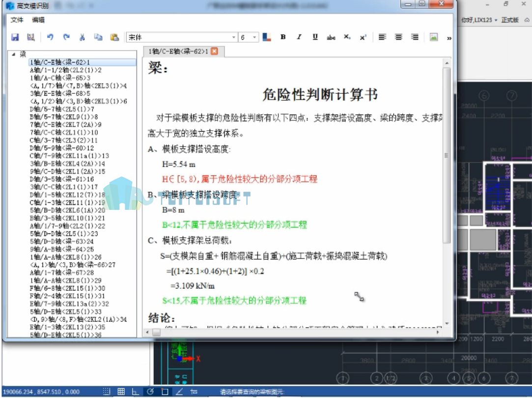Paste using clipboard icon

(x=114, y=37)
